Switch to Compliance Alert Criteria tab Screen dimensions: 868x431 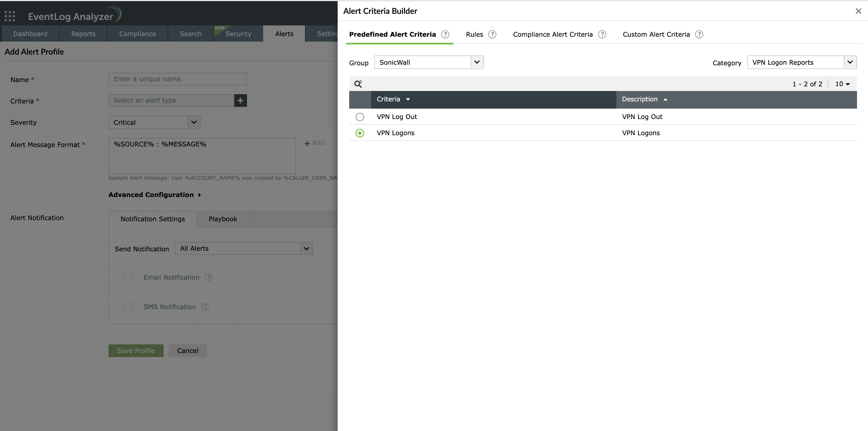tap(553, 34)
